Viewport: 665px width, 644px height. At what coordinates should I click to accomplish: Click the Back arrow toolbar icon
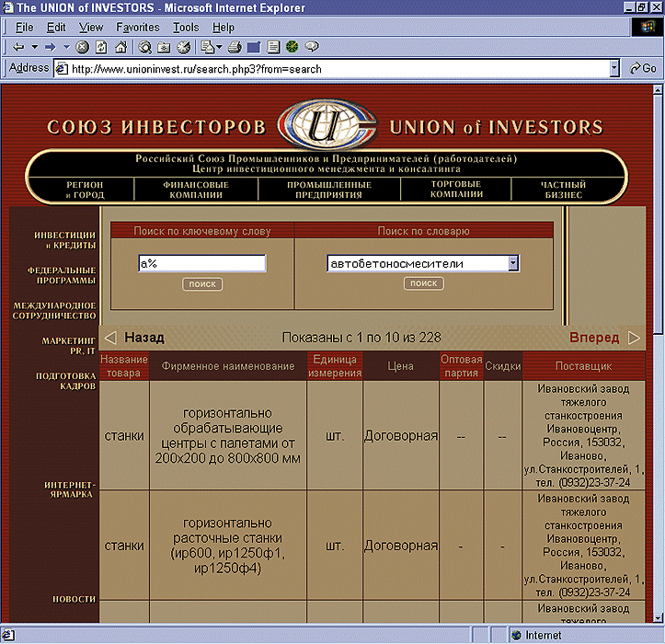click(18, 47)
